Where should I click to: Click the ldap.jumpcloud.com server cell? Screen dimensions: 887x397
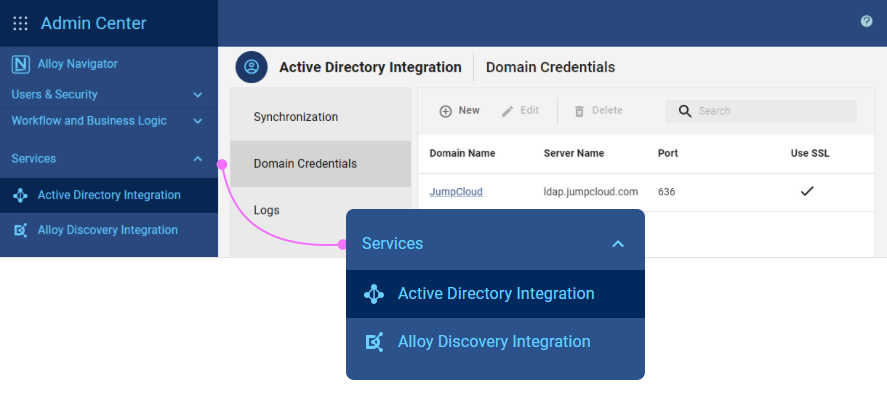591,192
